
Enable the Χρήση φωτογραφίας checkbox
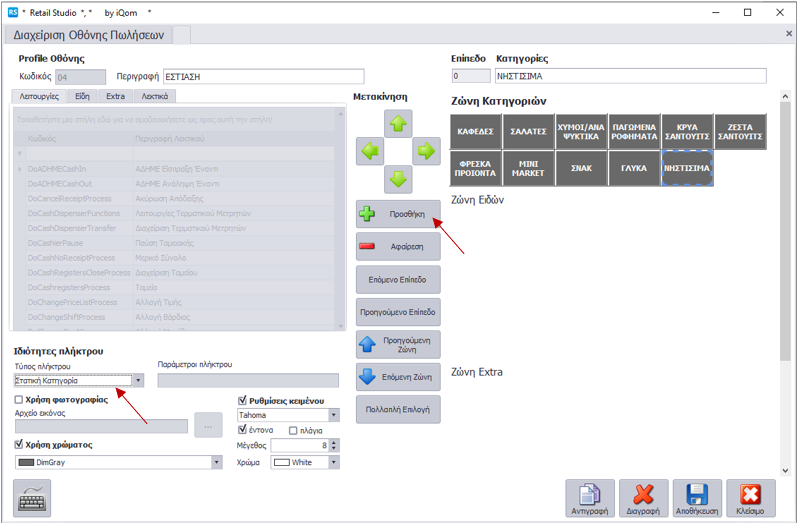coord(19,399)
